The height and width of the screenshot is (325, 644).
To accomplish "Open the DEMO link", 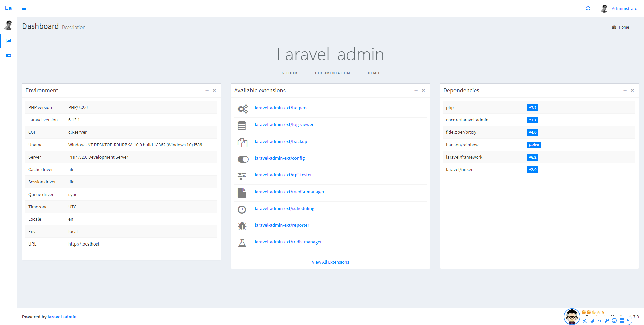I will [373, 73].
